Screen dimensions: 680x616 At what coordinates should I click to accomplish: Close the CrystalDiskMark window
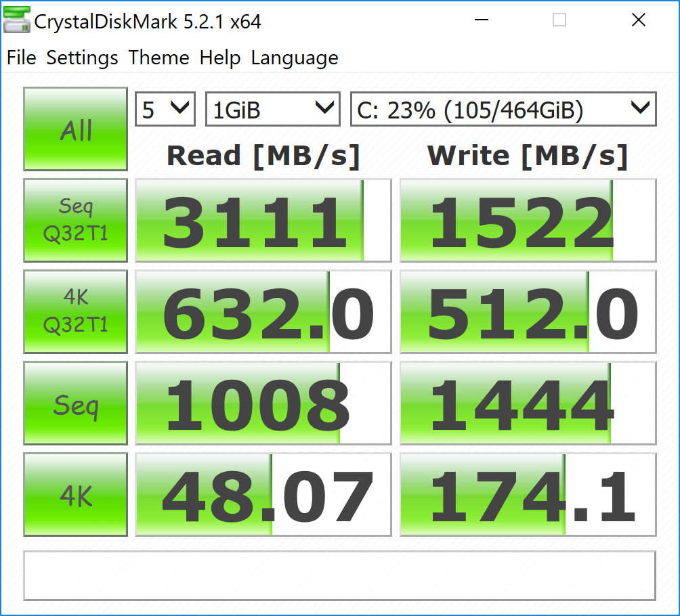639,20
